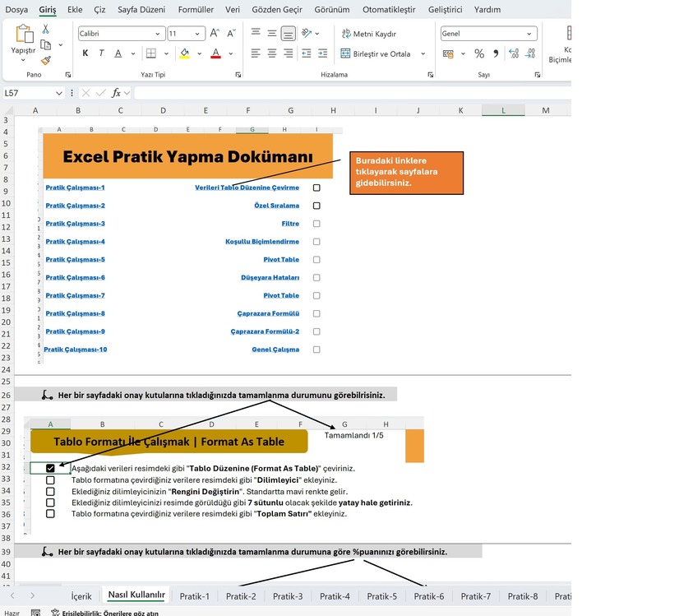Decrease decimal places
Screen dimensions: 693x616
pyautogui.click(x=530, y=53)
